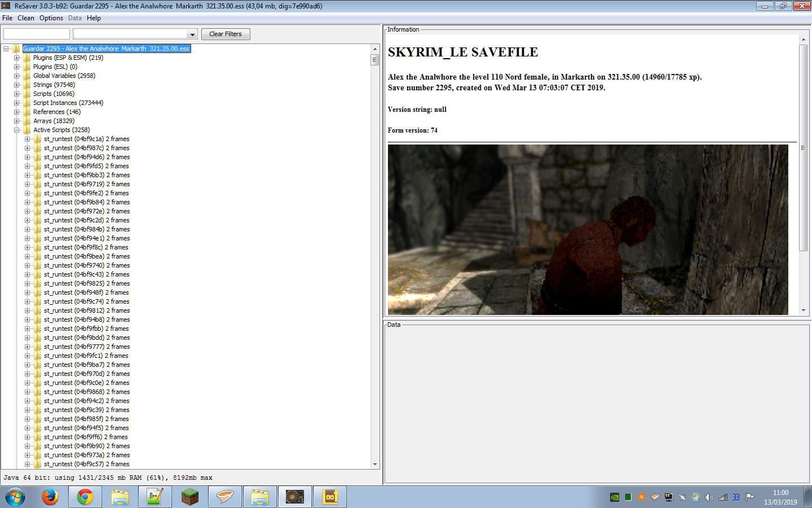Click the tornado icon in the system tray
This screenshot has width=812, height=508.
point(655,497)
